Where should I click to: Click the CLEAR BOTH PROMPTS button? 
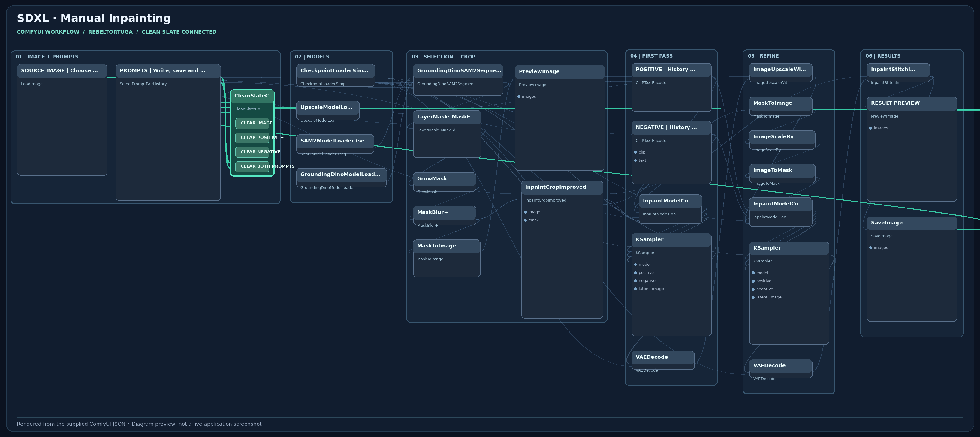click(252, 166)
